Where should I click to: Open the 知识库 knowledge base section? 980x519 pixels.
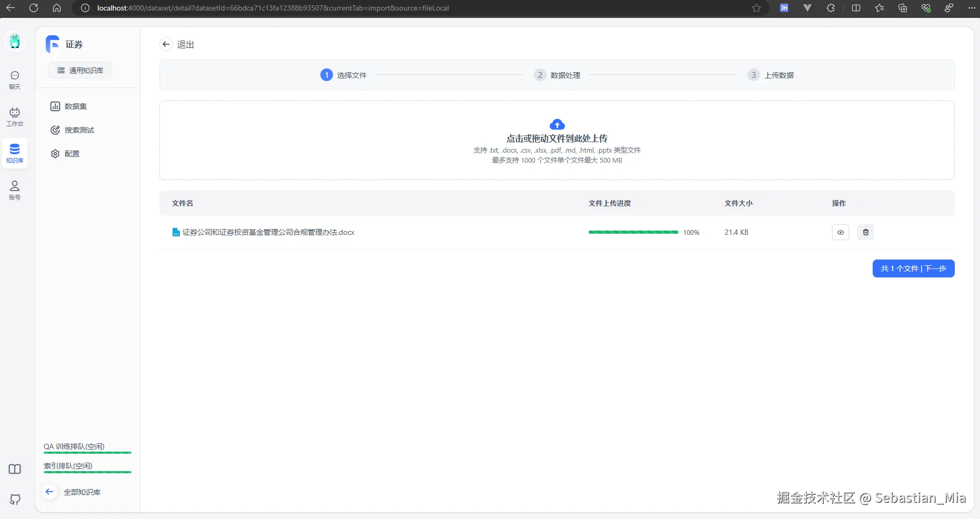[15, 153]
